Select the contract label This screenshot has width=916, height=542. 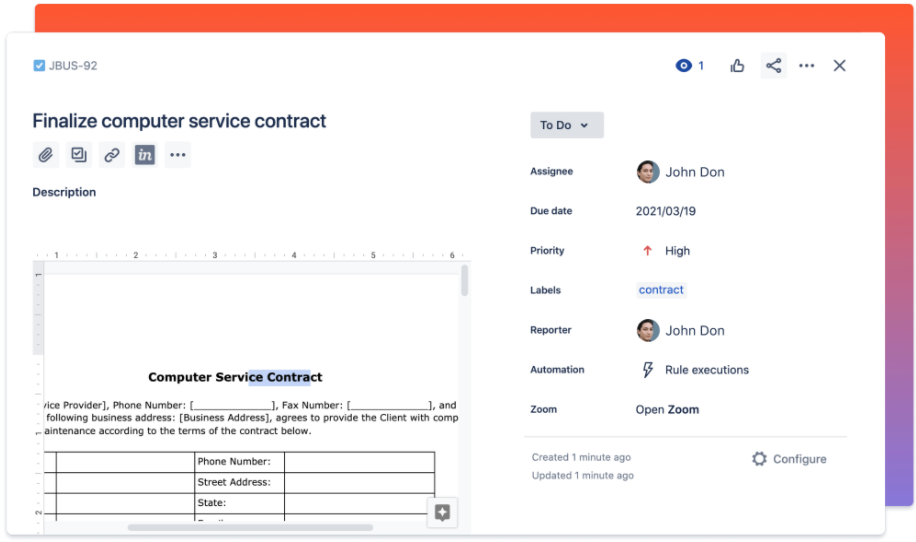click(x=661, y=290)
